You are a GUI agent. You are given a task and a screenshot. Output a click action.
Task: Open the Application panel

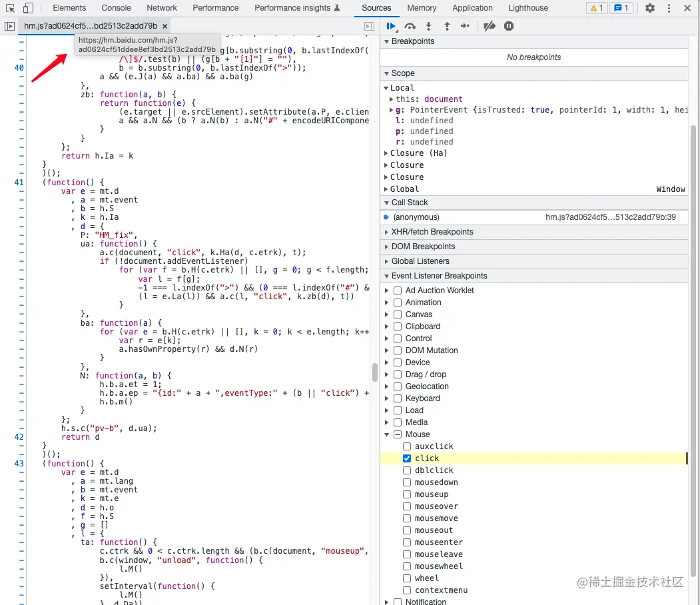coord(472,7)
